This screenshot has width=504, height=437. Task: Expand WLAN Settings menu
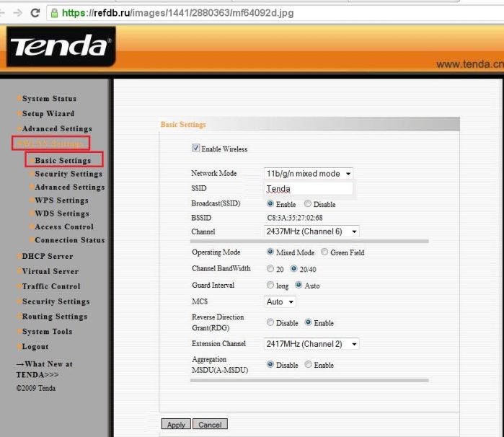[x=50, y=143]
